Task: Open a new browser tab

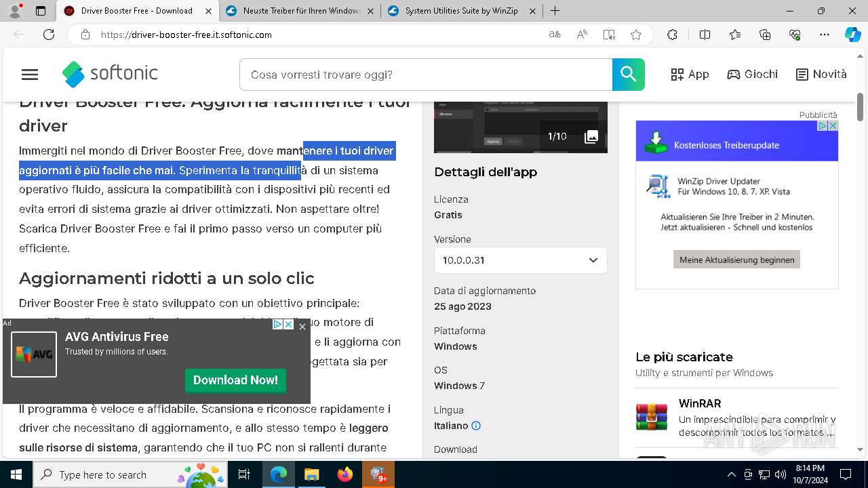Action: pos(555,11)
